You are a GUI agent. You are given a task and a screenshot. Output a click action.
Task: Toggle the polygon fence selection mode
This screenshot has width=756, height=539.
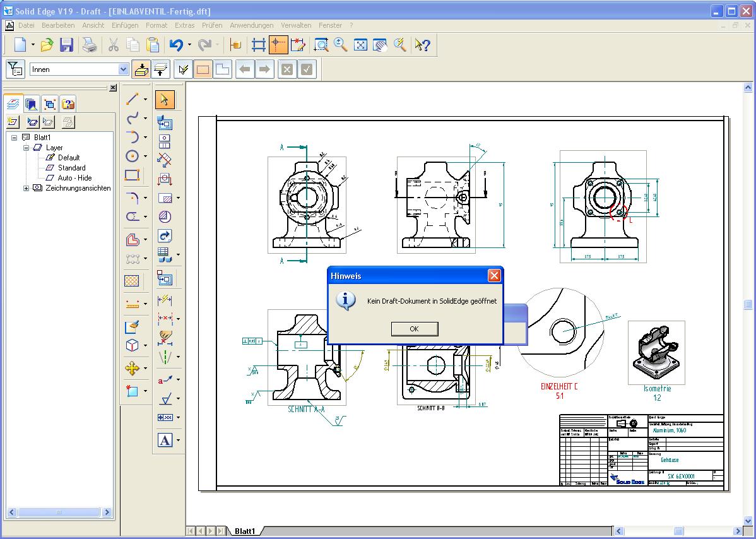221,69
